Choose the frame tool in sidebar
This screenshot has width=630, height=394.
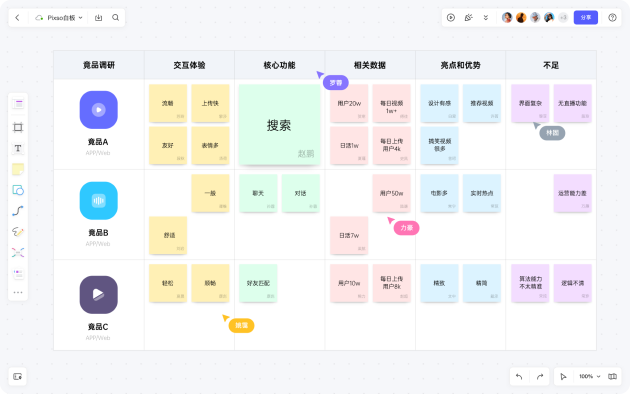18,127
